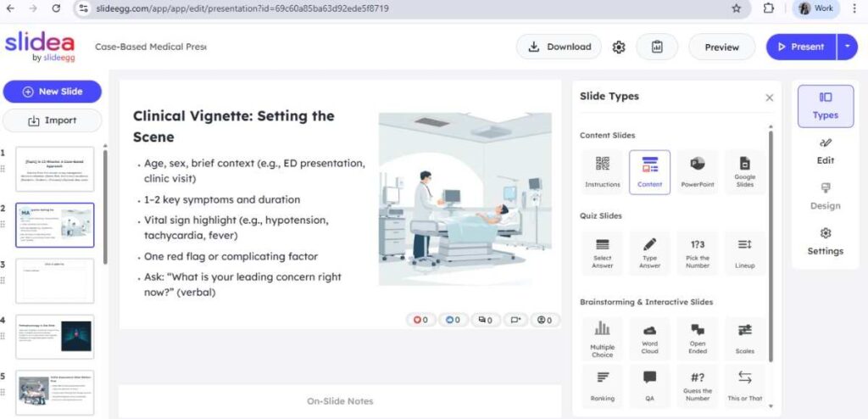
Task: Open the Work profile menu
Action: pos(816,8)
